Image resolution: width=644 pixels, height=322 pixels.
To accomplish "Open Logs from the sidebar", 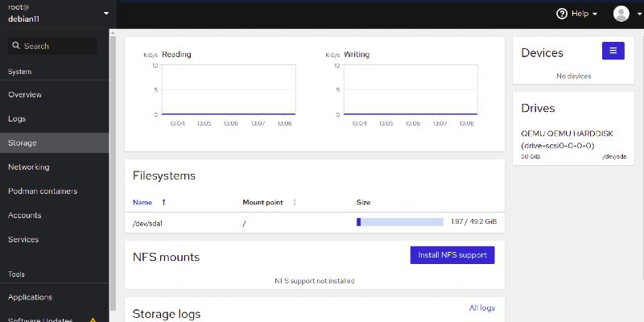I will pyautogui.click(x=17, y=118).
